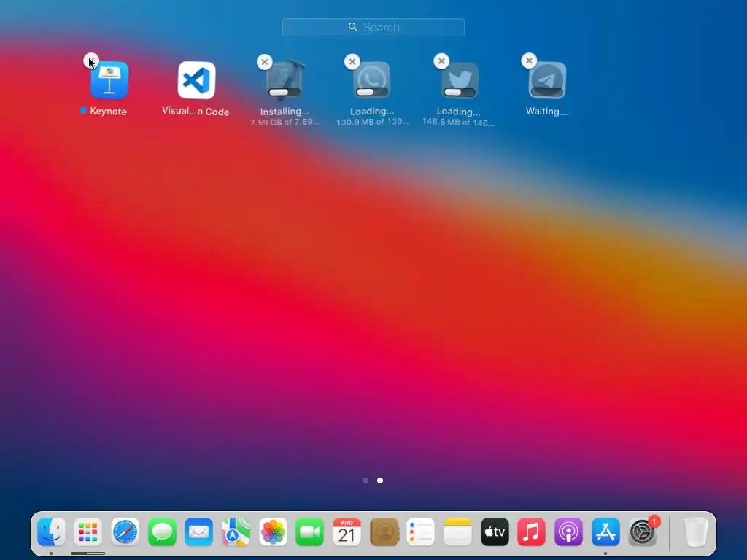747x560 pixels.
Task: Open Finder from the Dock
Action: point(51,532)
